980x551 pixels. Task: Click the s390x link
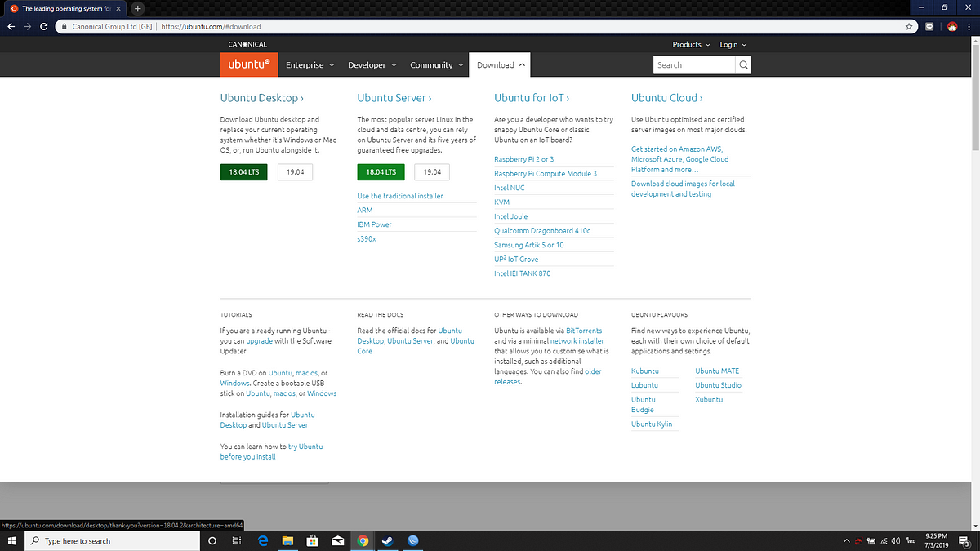coord(367,238)
